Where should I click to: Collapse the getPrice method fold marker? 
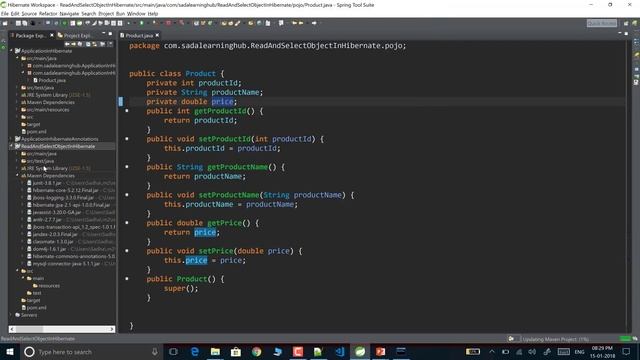point(127,222)
